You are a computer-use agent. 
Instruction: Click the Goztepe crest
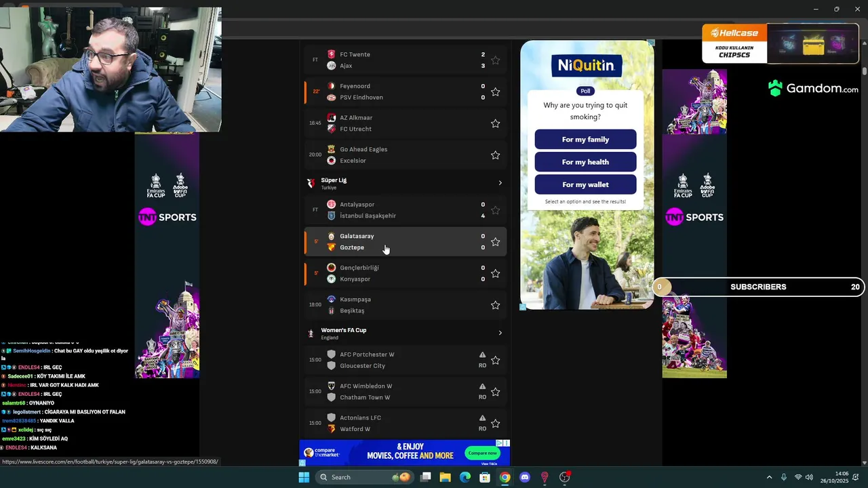click(332, 247)
